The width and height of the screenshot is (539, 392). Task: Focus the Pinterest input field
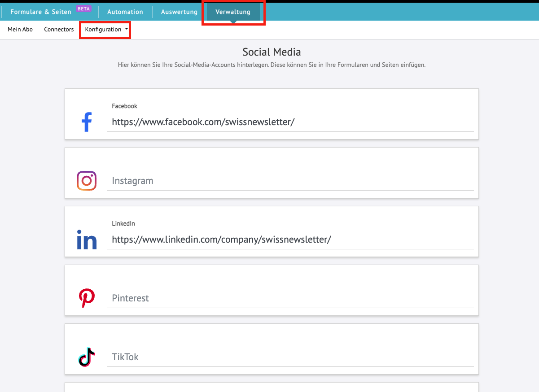(x=290, y=298)
